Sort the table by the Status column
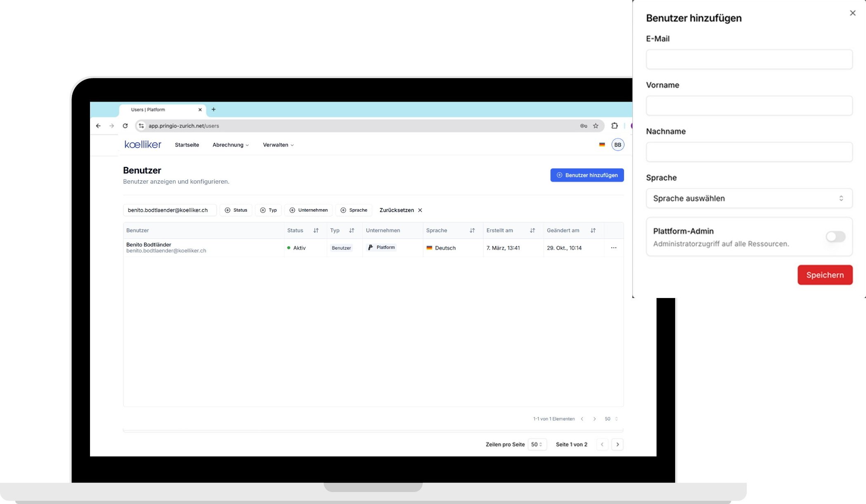This screenshot has height=504, width=866. (316, 230)
